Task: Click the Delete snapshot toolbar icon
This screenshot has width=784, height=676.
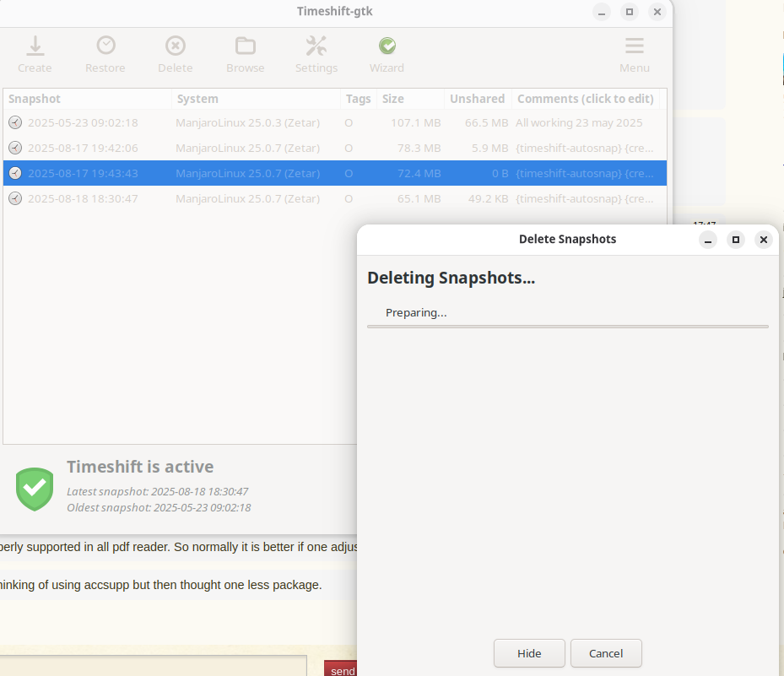Action: 175,46
